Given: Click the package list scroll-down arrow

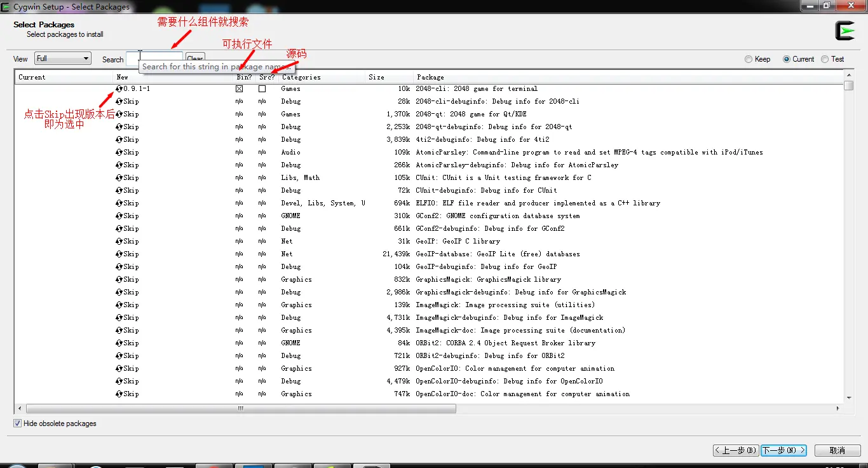Looking at the screenshot, I should click(x=849, y=397).
